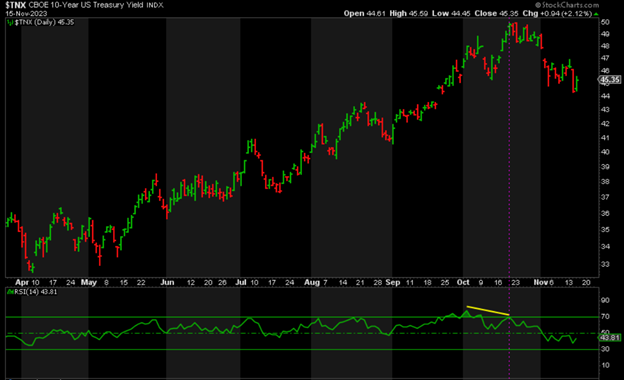Click the 40 price level label
624x380 pixels.
pos(605,152)
